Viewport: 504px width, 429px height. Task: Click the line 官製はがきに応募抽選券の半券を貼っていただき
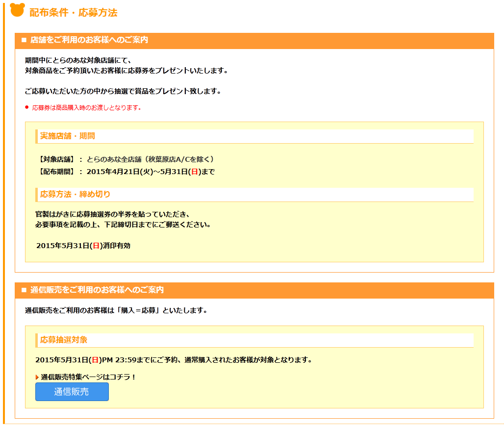(113, 214)
